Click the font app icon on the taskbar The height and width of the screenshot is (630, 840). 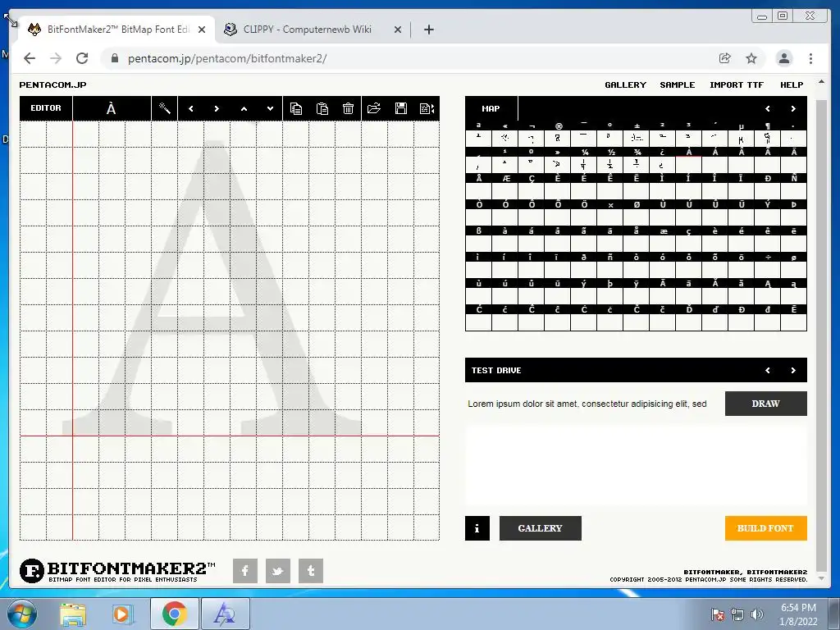tap(225, 614)
